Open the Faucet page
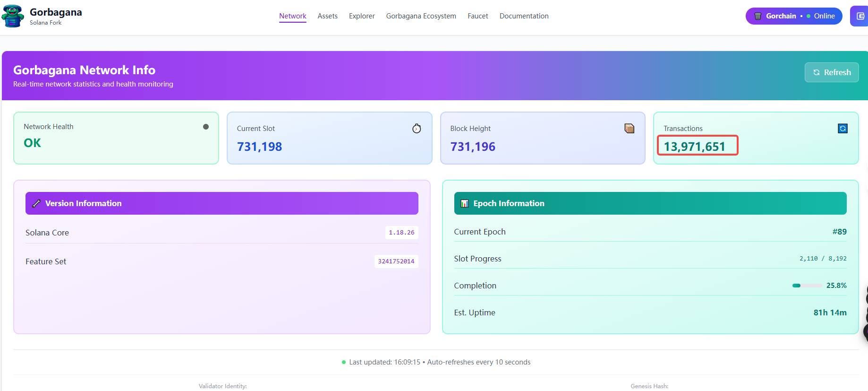 (477, 16)
